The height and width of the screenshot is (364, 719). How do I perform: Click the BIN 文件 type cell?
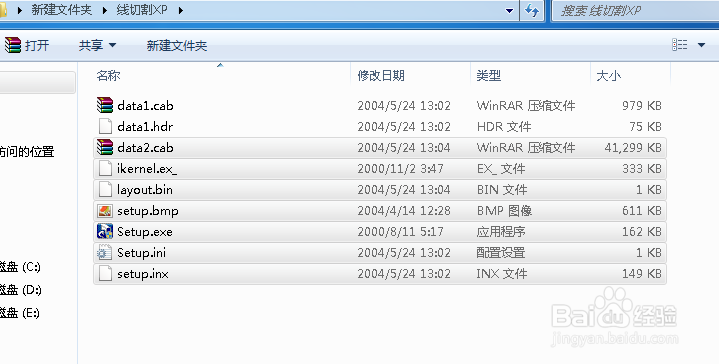coord(502,190)
